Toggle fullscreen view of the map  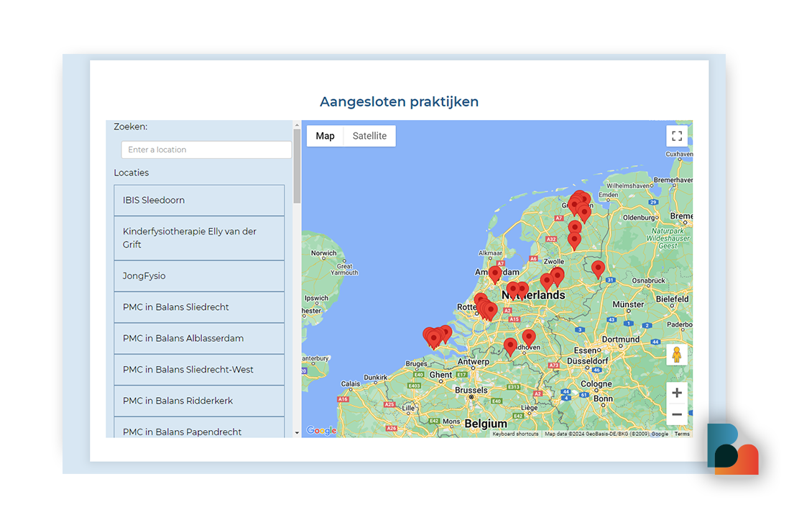[x=676, y=136]
